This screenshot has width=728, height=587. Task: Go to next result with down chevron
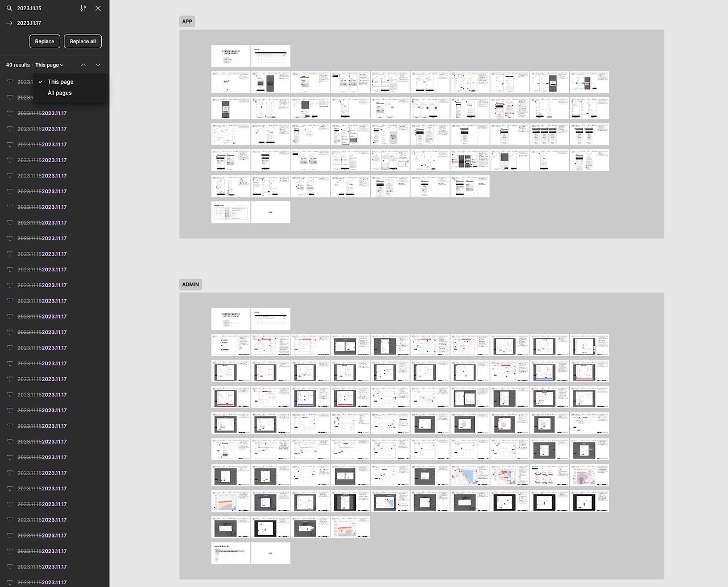(x=98, y=65)
